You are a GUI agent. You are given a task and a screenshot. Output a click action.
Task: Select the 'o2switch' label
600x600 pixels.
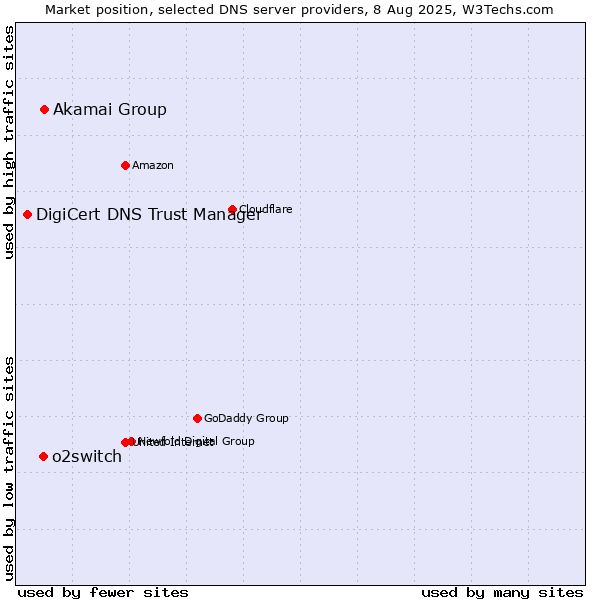click(87, 457)
